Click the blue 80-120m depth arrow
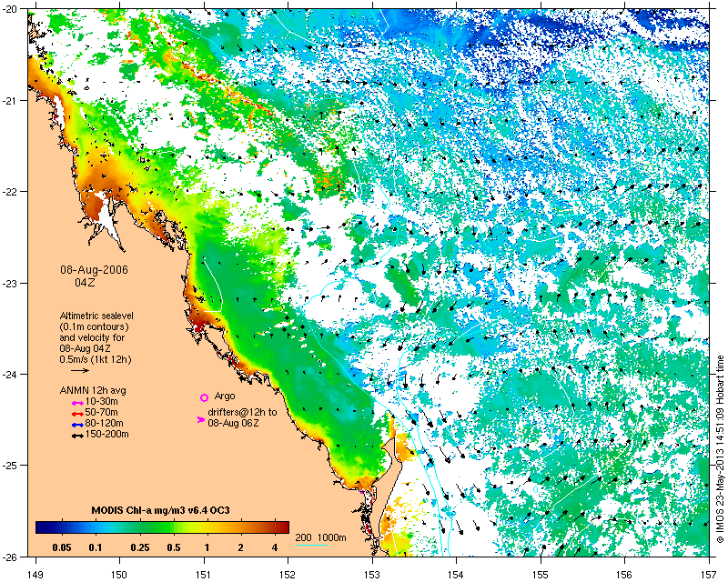 77,425
